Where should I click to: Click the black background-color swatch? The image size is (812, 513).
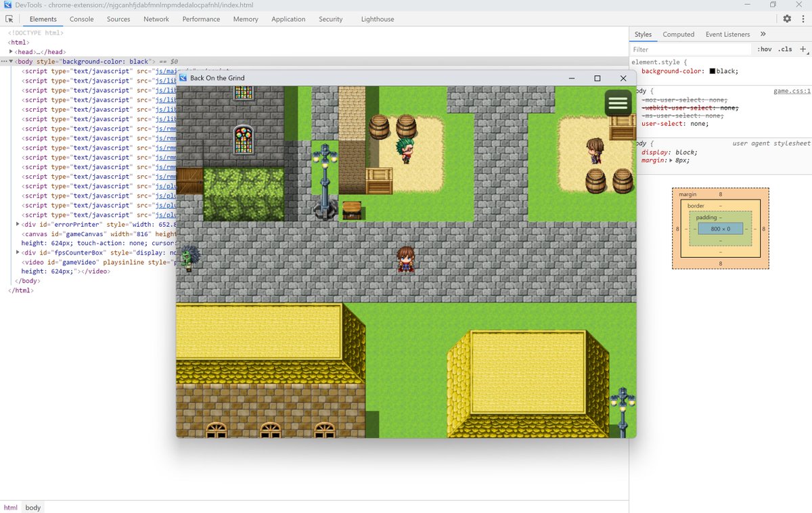click(x=713, y=70)
